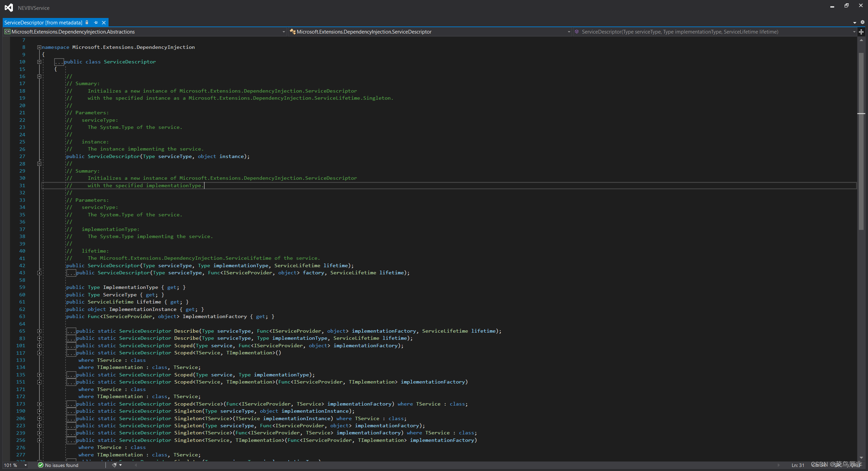Open the tab well gear settings icon

pyautogui.click(x=863, y=22)
